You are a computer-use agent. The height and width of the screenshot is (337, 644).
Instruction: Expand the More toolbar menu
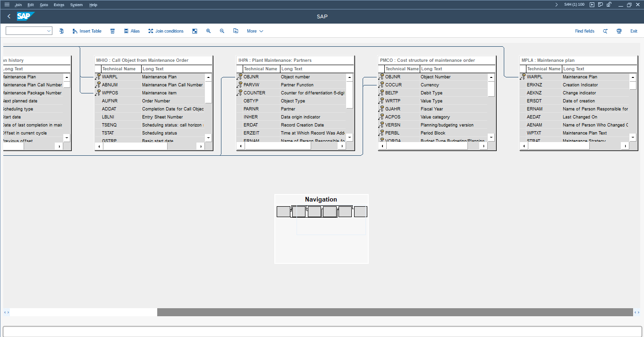(x=254, y=31)
